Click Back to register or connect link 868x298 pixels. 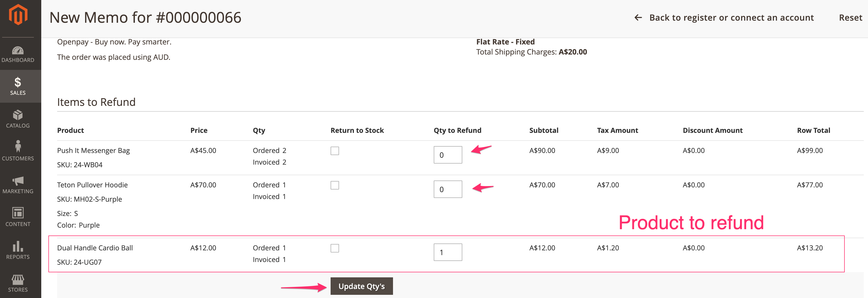731,17
